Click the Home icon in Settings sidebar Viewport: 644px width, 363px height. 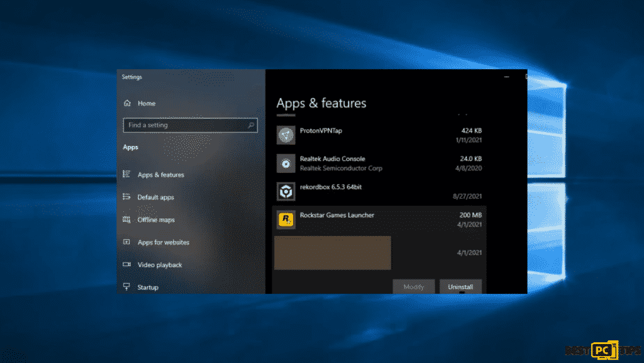(127, 103)
